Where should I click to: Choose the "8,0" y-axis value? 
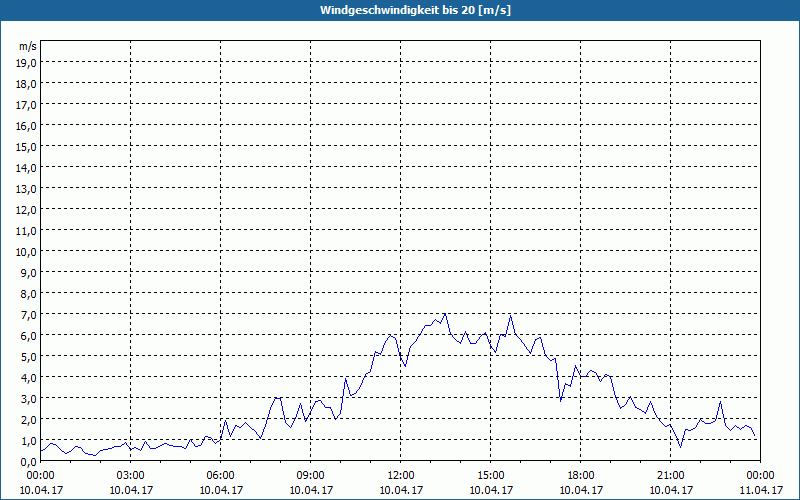coord(29,294)
